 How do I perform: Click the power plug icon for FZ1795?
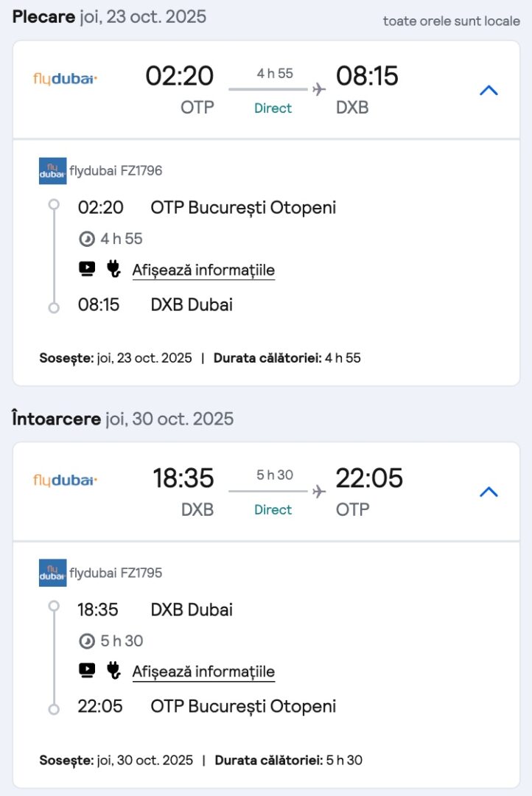coord(113,671)
